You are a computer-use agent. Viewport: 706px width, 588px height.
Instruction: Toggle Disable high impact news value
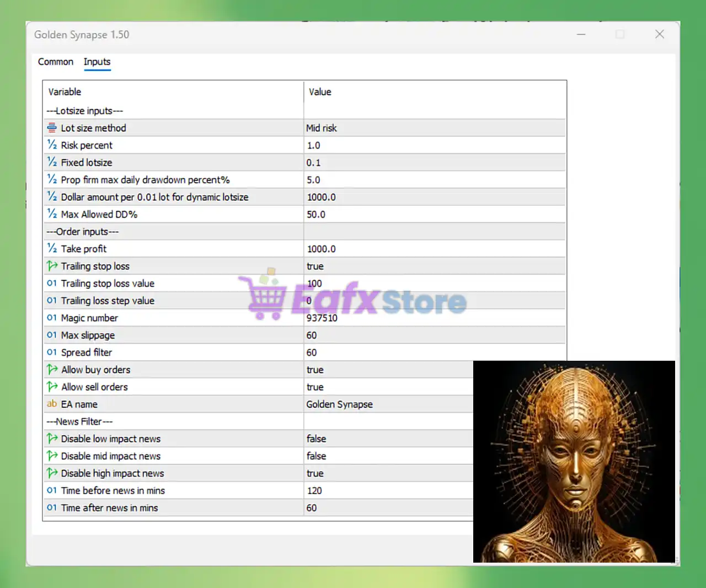[x=315, y=473]
